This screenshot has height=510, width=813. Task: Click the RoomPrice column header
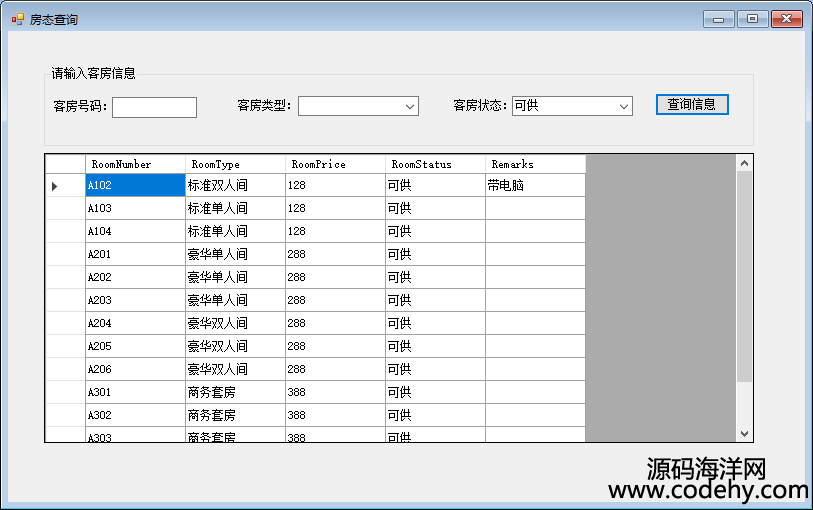[335, 164]
